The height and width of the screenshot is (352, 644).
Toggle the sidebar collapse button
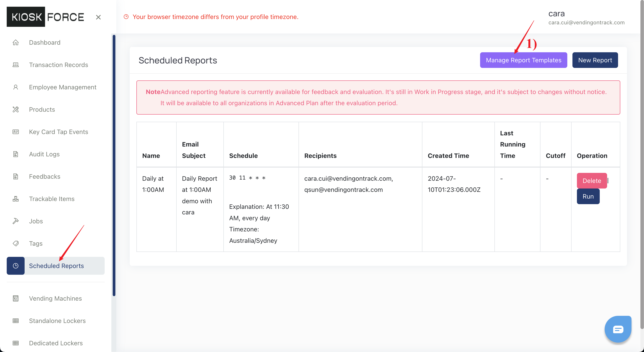(x=99, y=17)
